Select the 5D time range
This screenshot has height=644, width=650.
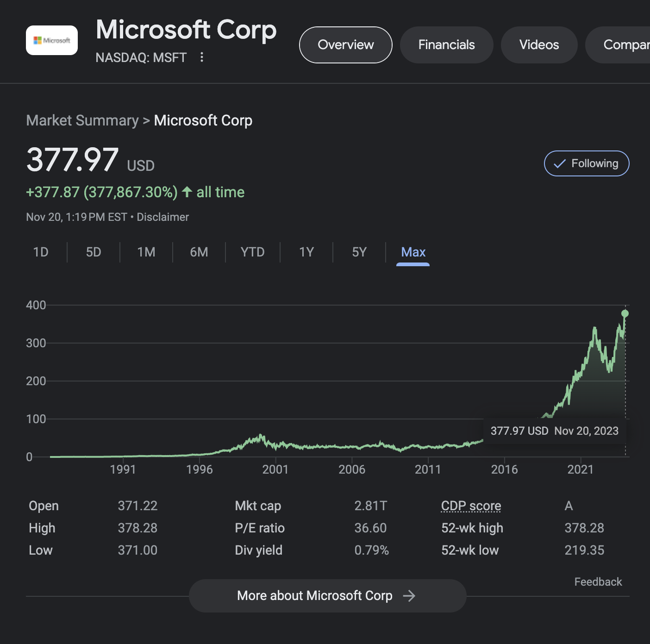click(93, 252)
